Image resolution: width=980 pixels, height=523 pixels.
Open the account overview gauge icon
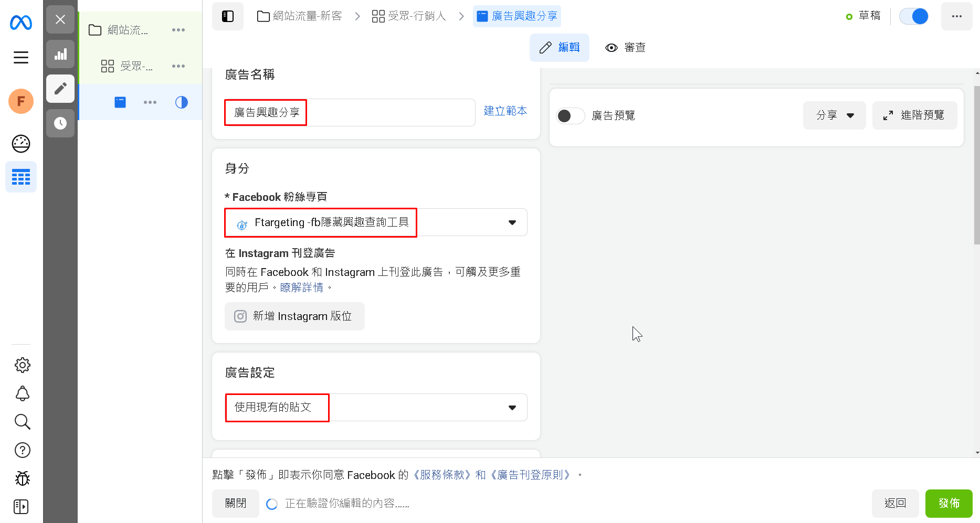21,144
